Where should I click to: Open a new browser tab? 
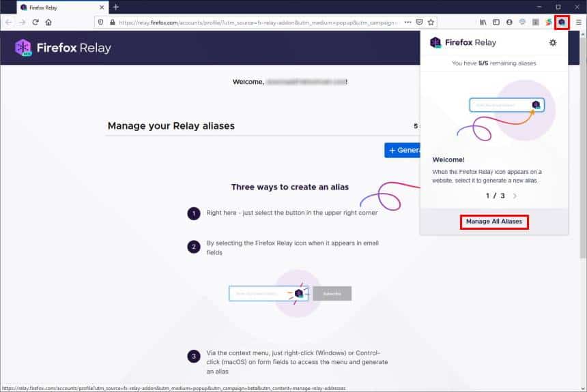click(115, 7)
